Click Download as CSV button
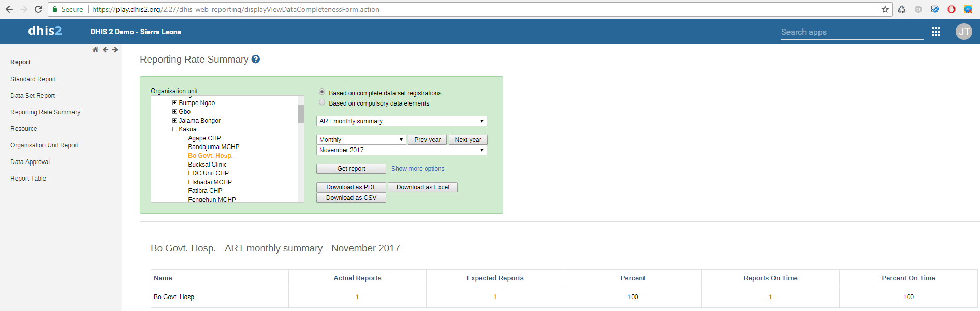Screen dimensions: 980x311 pyautogui.click(x=351, y=198)
